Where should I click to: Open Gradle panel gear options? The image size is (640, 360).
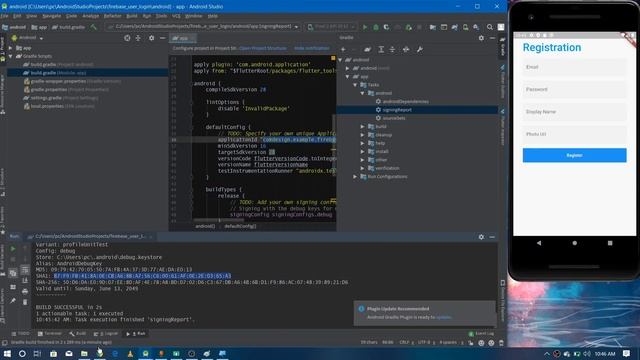point(481,38)
